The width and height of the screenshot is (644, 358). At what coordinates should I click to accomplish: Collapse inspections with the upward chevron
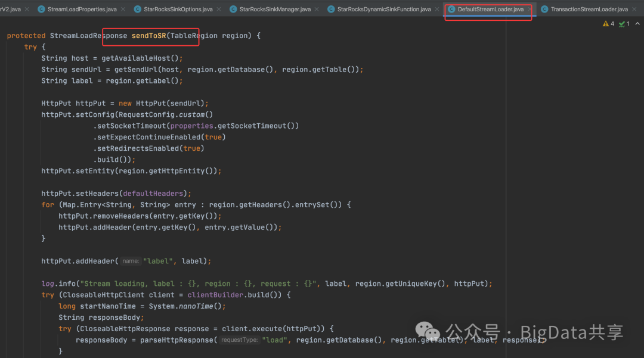coord(637,24)
